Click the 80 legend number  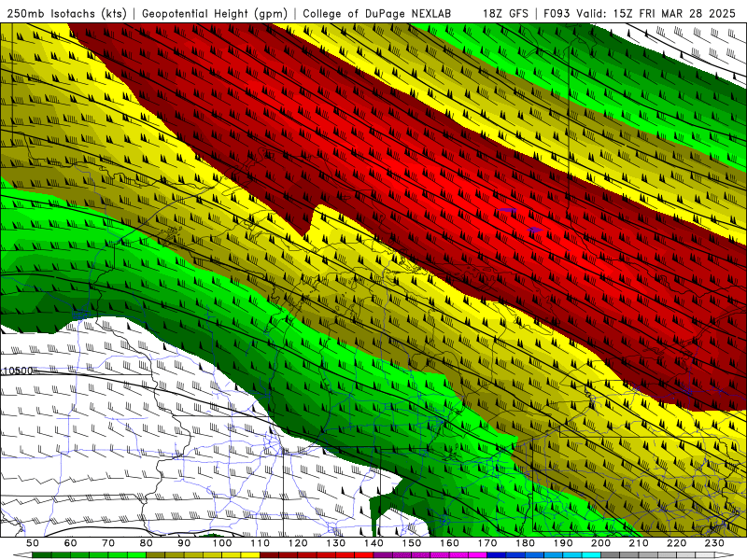tap(147, 543)
